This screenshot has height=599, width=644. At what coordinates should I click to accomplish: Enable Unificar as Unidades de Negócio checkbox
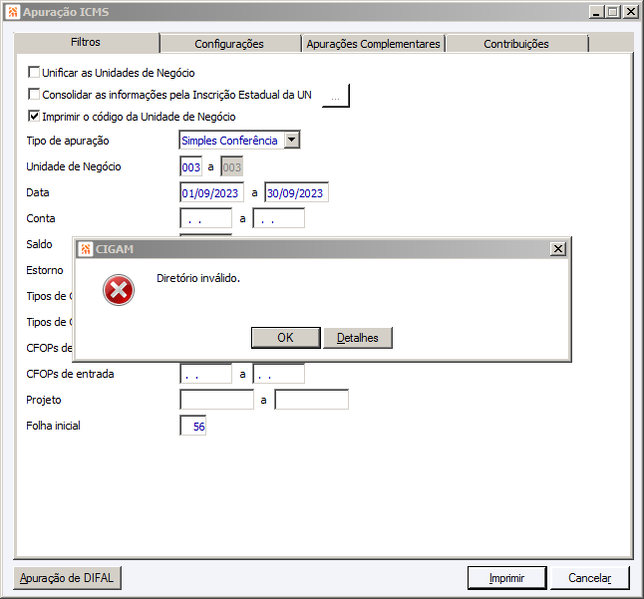[x=34, y=72]
